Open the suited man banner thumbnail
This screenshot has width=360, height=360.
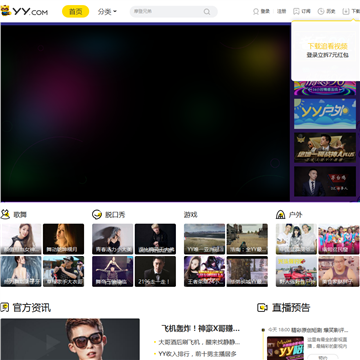tap(325, 182)
